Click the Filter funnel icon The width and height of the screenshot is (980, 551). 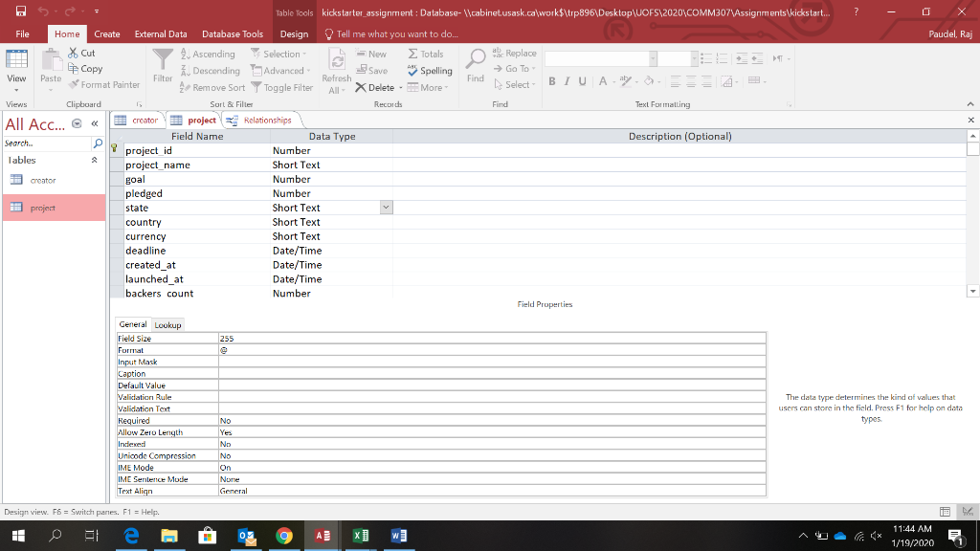click(x=163, y=59)
